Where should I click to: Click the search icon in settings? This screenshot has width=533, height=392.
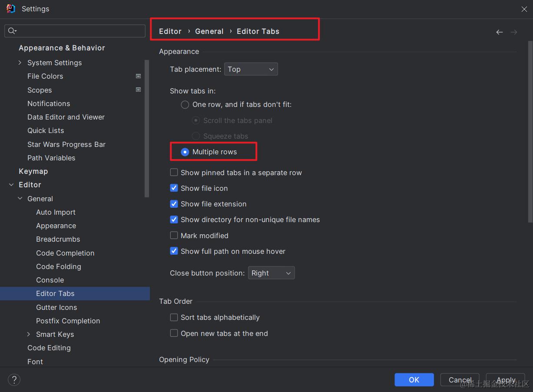[x=12, y=31]
